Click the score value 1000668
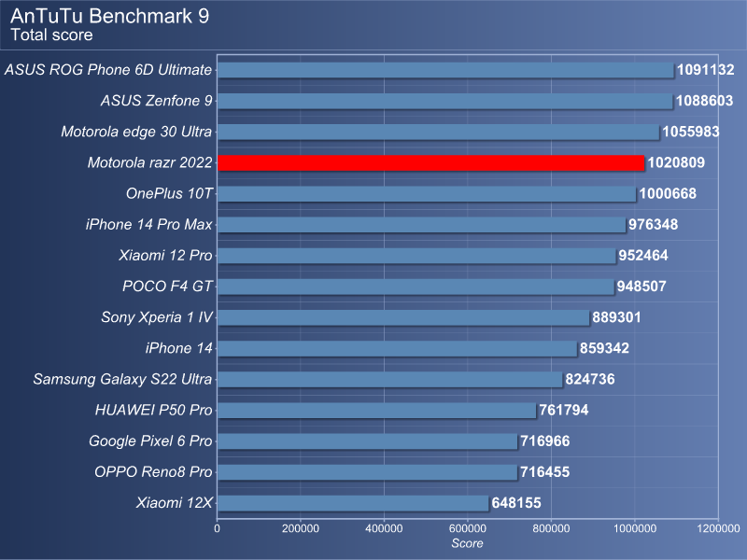Viewport: 747px width, 560px height. pyautogui.click(x=668, y=194)
